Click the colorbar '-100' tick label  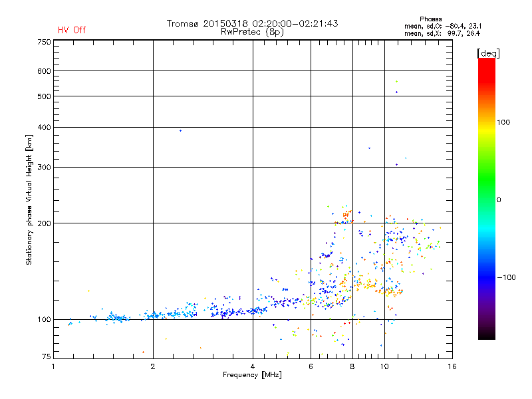pyautogui.click(x=506, y=277)
